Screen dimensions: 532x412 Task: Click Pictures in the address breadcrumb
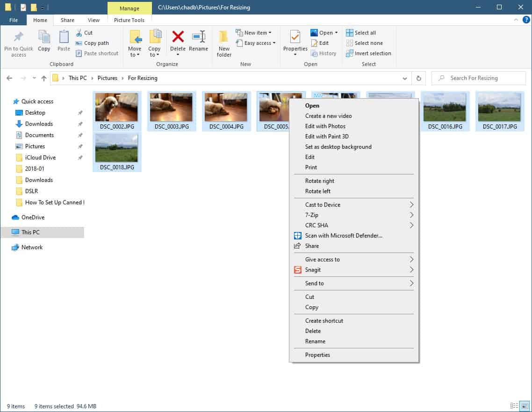pyautogui.click(x=107, y=78)
